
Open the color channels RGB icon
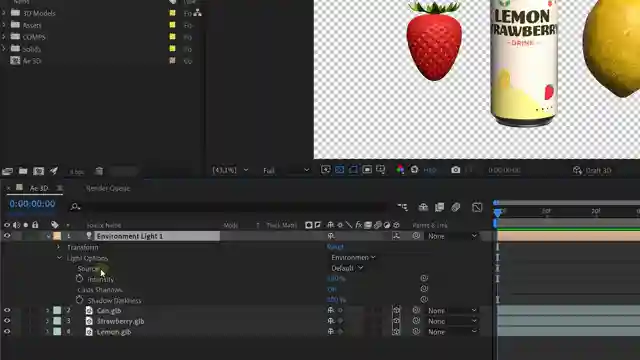pos(400,170)
